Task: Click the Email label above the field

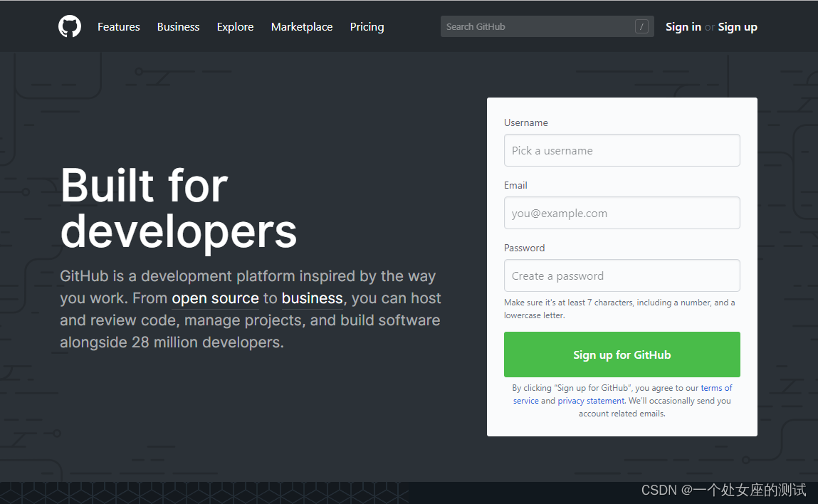Action: (x=515, y=185)
